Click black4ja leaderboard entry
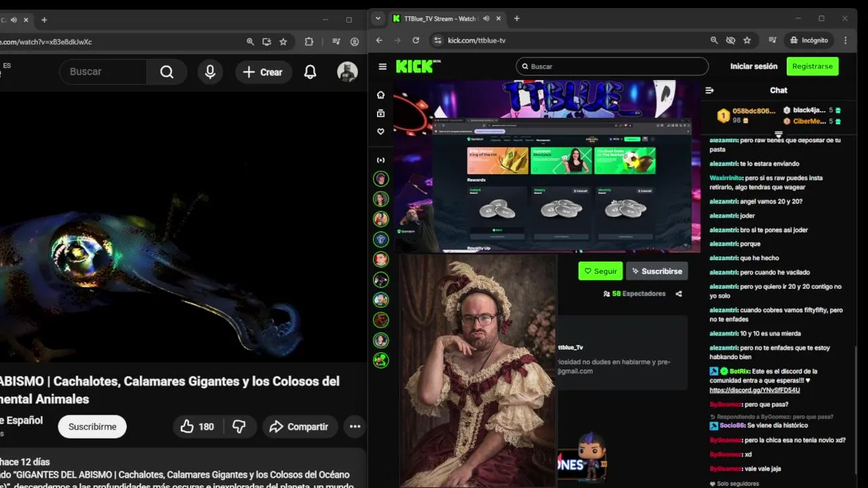The width and height of the screenshot is (868, 488). point(812,110)
